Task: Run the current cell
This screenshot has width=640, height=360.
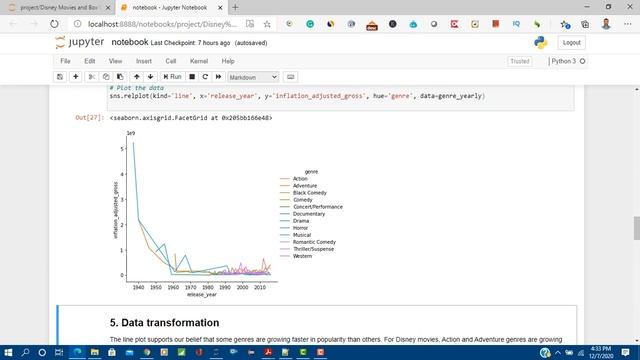Action: click(x=172, y=77)
